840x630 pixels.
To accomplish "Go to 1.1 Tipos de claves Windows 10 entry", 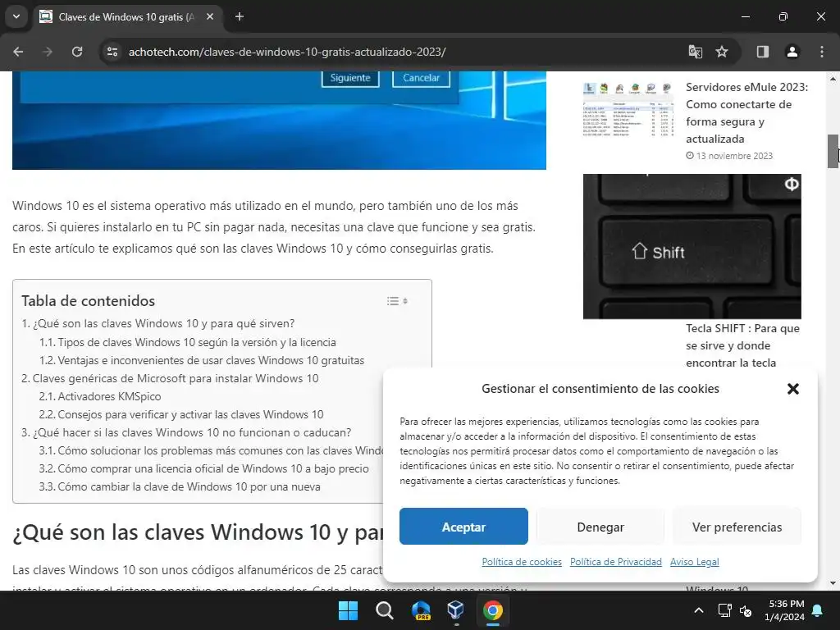I will click(188, 342).
